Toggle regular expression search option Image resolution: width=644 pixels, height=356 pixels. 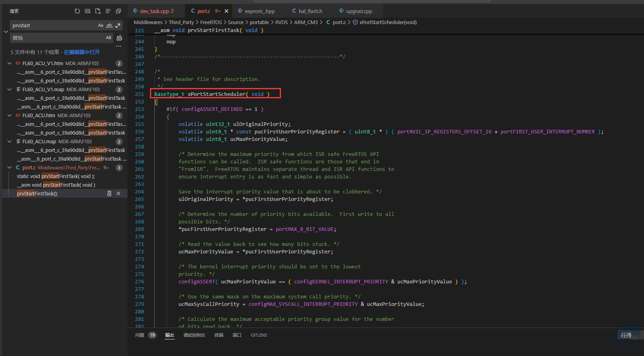click(118, 25)
